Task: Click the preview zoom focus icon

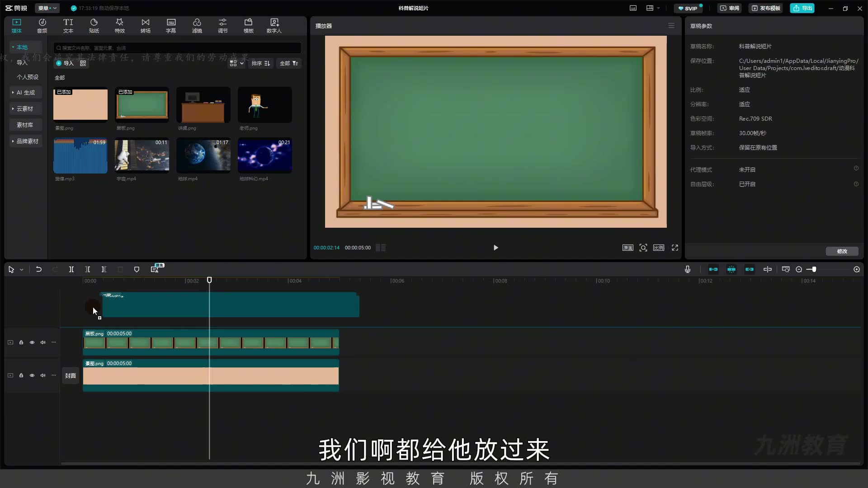Action: click(x=643, y=248)
